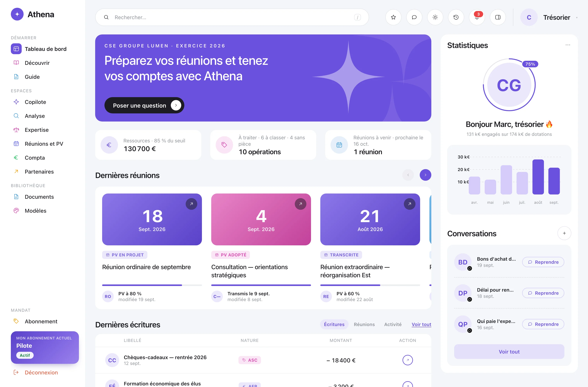Screen dimensions: 588x387
Task: Click CG profile progress avatar
Action: pyautogui.click(x=509, y=85)
